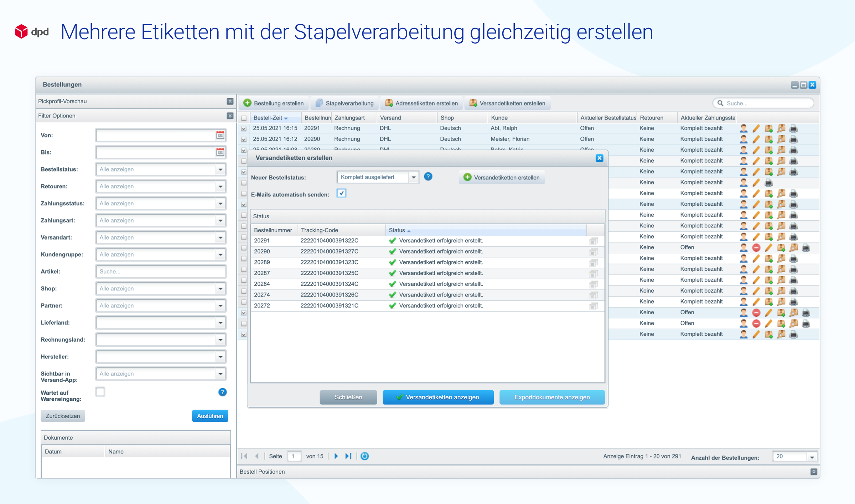855x504 pixels.
Task: Toggle E-Mails automatisch senden checkbox
Action: [x=341, y=193]
